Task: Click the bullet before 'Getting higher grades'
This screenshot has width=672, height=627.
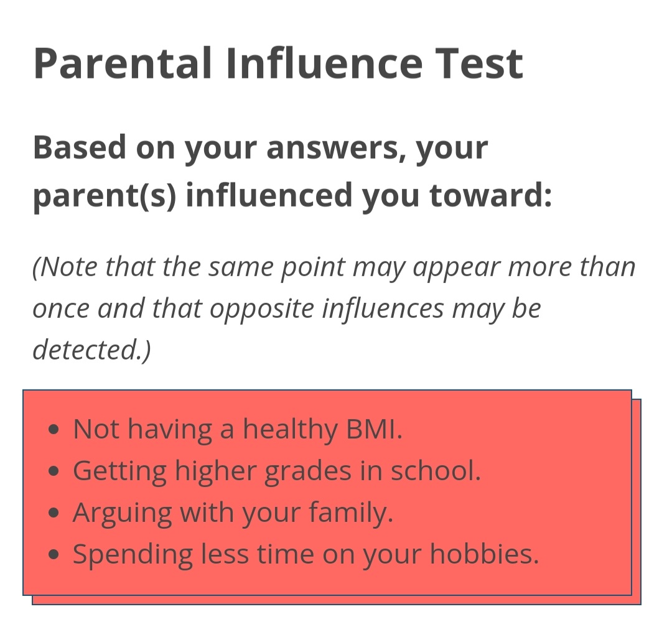Action: pos(54,471)
